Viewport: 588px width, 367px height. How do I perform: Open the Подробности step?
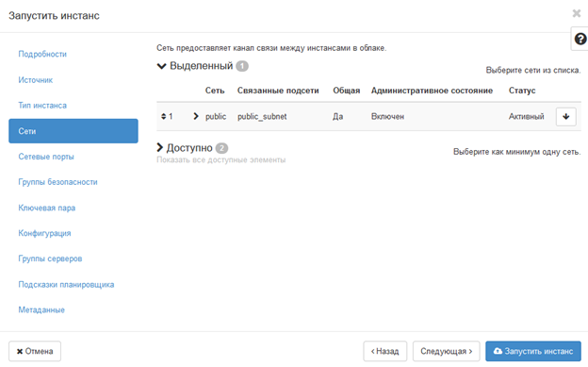[x=42, y=54]
